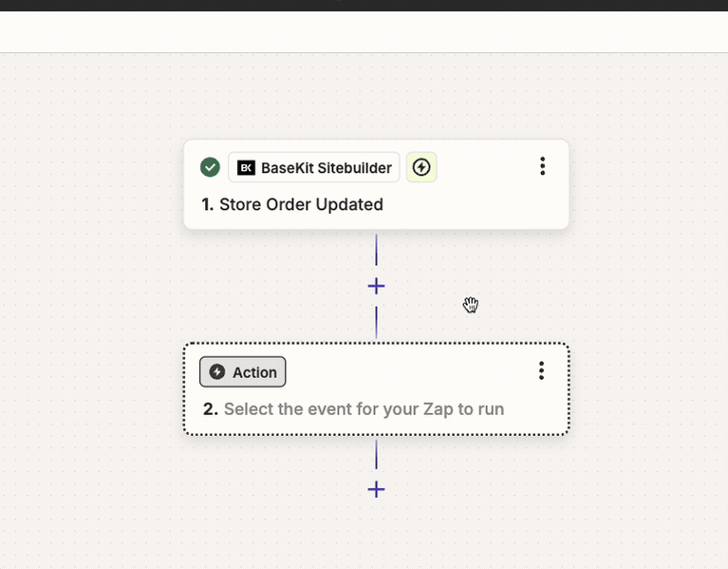Open three-dot menu on Store Order Updated step
728x569 pixels.
click(542, 166)
